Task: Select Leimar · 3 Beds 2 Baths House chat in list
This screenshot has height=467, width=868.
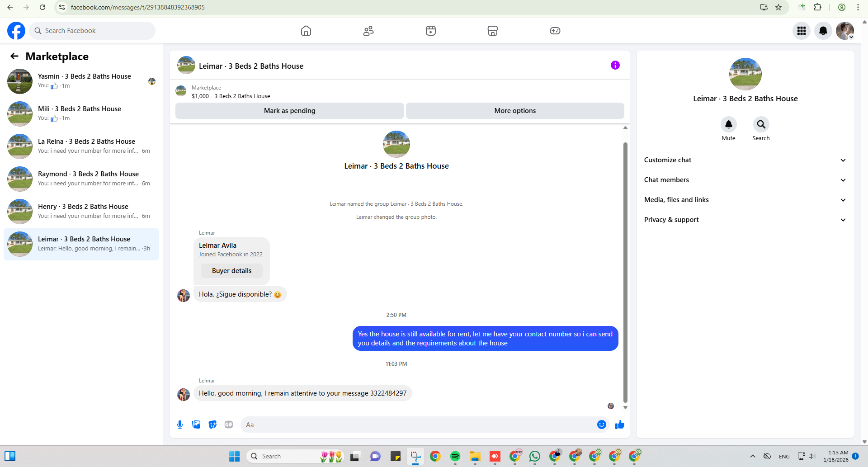Action: click(x=81, y=244)
